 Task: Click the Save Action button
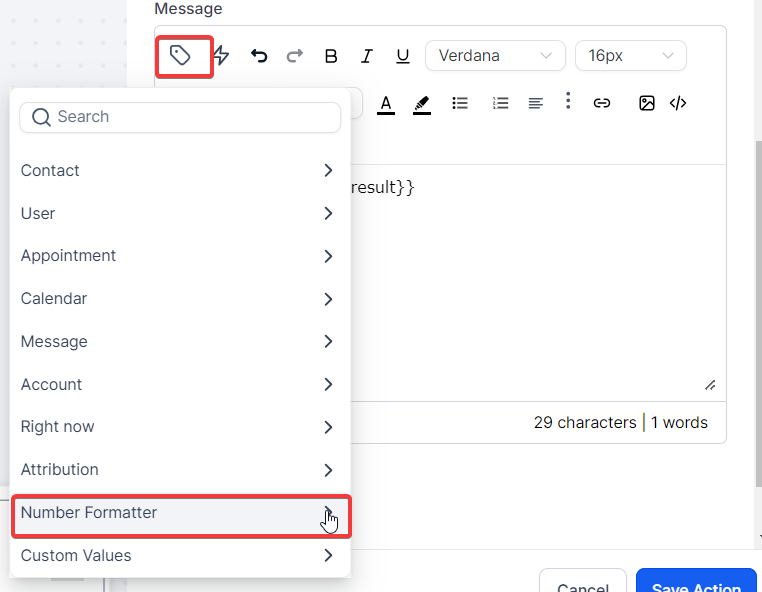pyautogui.click(x=697, y=583)
